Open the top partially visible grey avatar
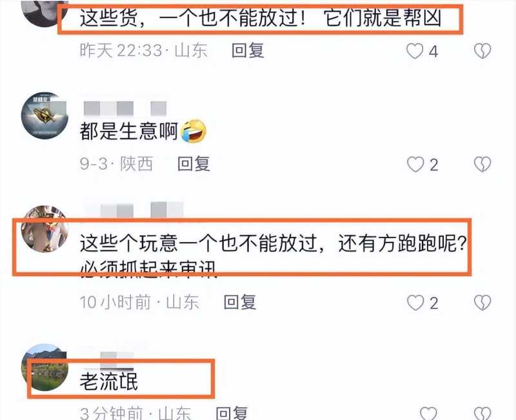This screenshot has height=420, width=516. tap(45, 13)
